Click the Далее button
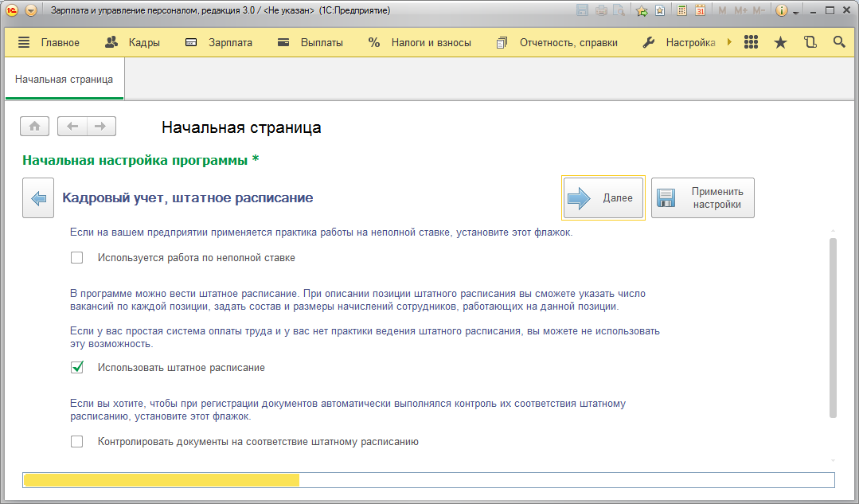 [603, 197]
